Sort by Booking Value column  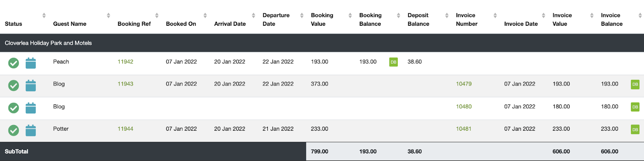322,19
